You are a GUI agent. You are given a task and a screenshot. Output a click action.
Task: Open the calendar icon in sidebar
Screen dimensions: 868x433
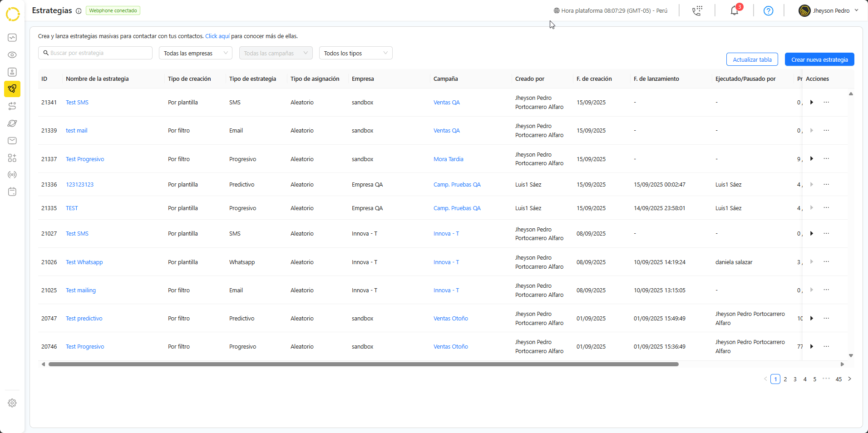pos(12,192)
